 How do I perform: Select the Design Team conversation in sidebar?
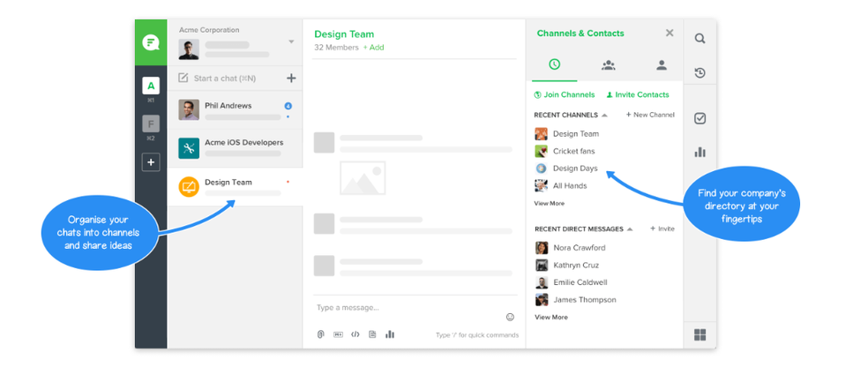[x=235, y=187]
